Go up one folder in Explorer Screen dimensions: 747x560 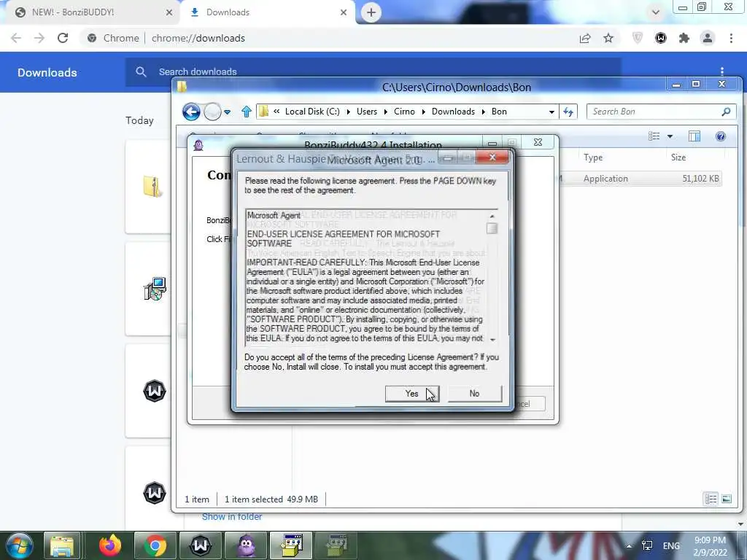click(x=247, y=112)
